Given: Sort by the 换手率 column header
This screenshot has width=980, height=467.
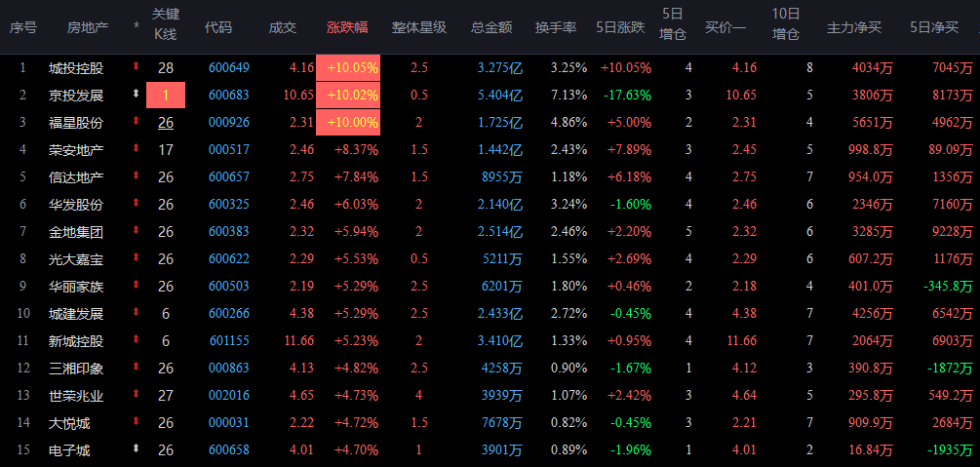Looking at the screenshot, I should point(556,27).
